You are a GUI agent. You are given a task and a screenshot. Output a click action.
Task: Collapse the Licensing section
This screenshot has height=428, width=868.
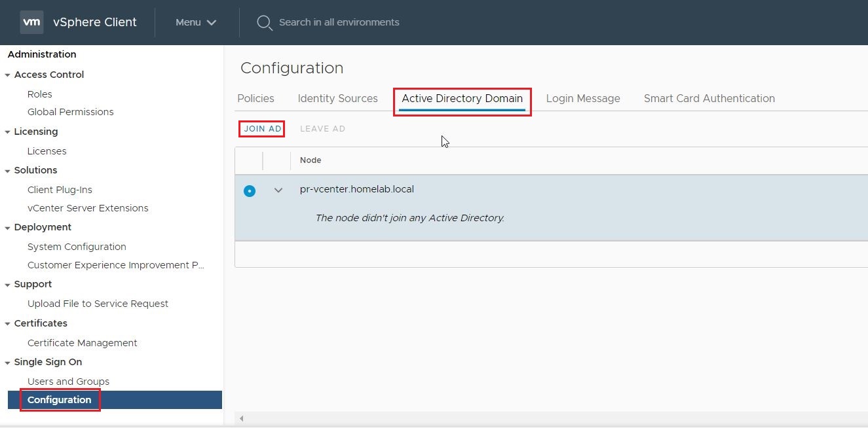[x=7, y=132]
